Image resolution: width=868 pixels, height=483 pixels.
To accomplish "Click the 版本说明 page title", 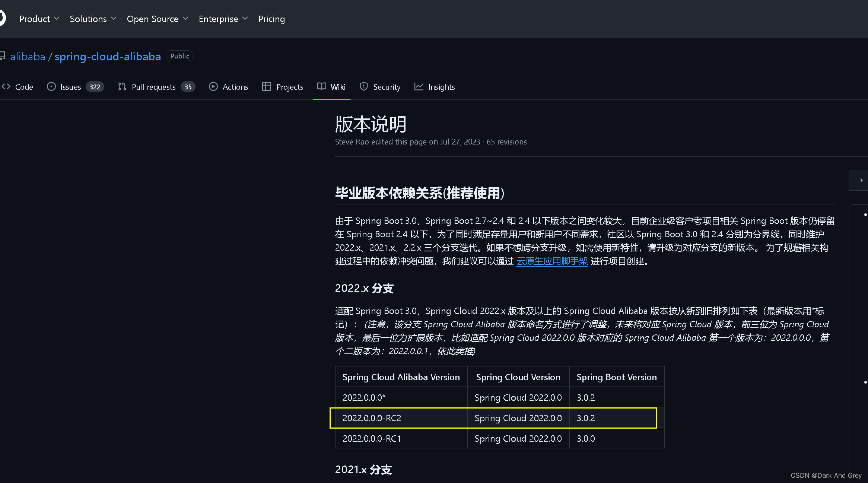I will [x=371, y=124].
